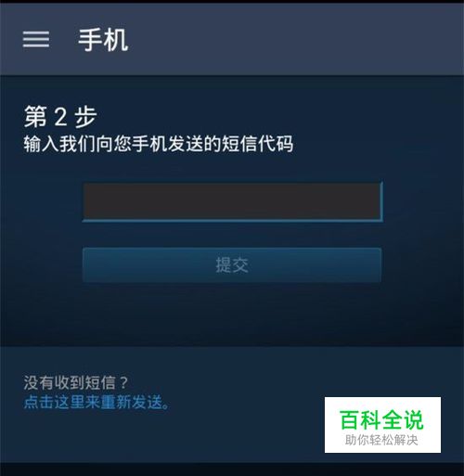Open the hamburger navigation menu

tap(36, 39)
